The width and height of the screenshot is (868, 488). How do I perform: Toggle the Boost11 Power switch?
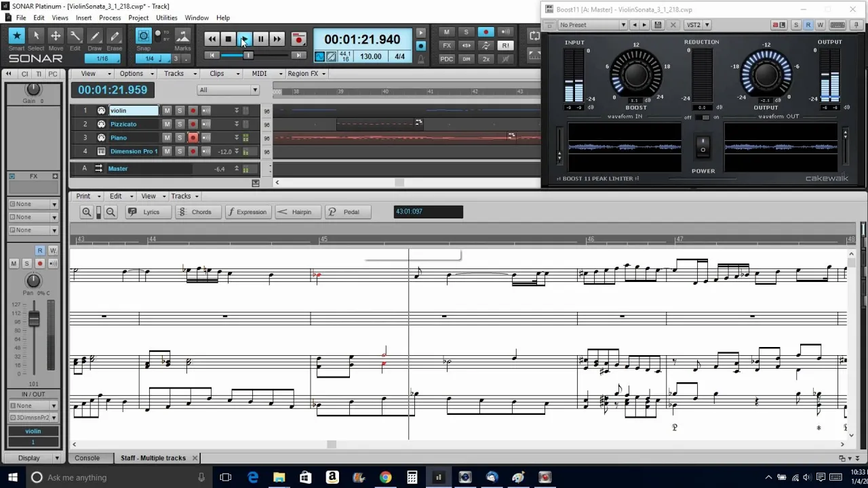(703, 146)
